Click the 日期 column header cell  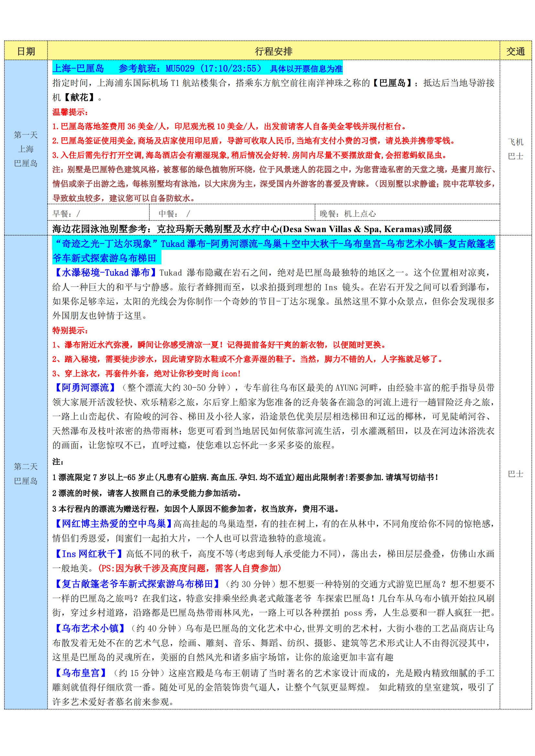pyautogui.click(x=26, y=51)
